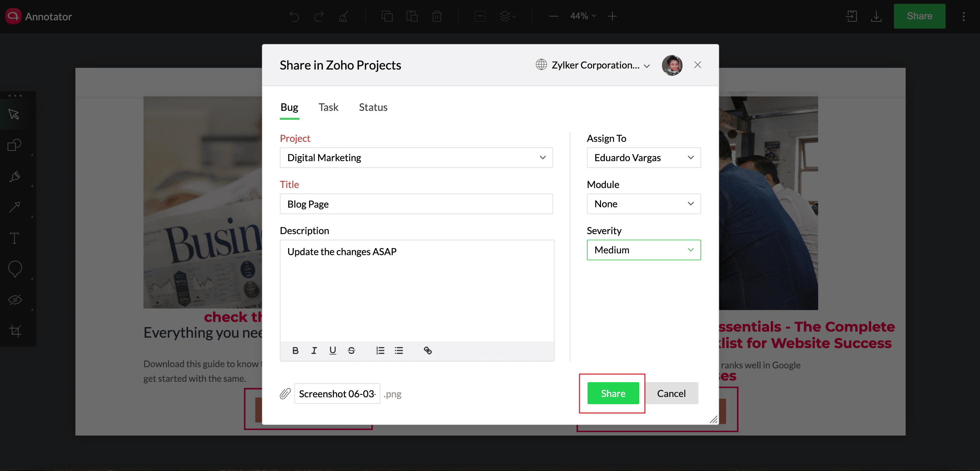Click the Bold formatting icon
This screenshot has height=471, width=980.
(x=295, y=350)
